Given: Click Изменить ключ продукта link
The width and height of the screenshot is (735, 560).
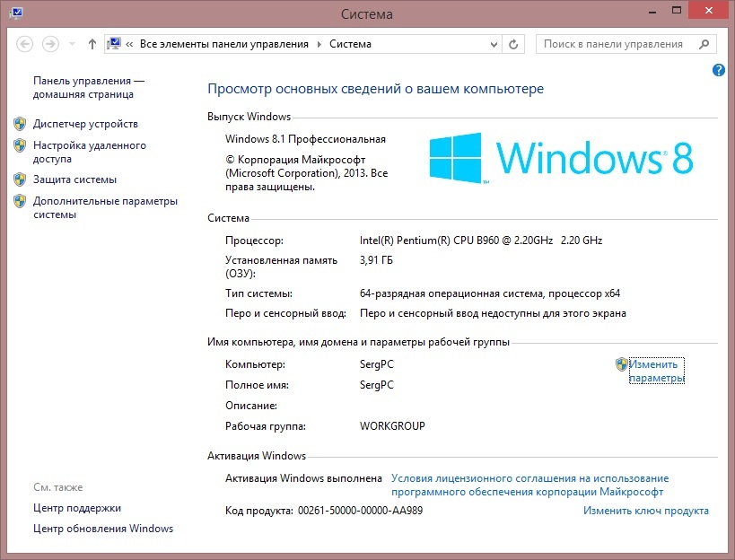Looking at the screenshot, I should point(646,511).
